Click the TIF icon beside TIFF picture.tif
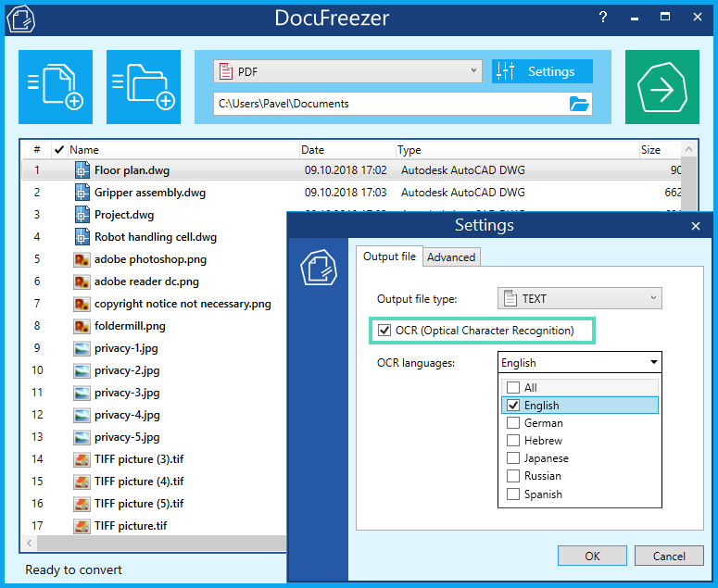Viewport: 718px width, 588px height. tap(82, 526)
